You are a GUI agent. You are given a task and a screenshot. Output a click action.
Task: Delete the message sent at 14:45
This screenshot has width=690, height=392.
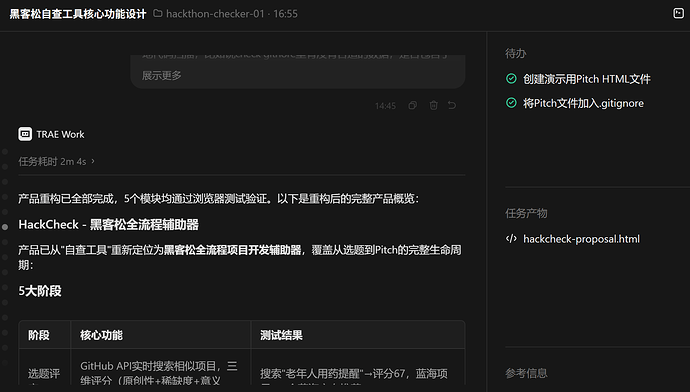point(433,106)
